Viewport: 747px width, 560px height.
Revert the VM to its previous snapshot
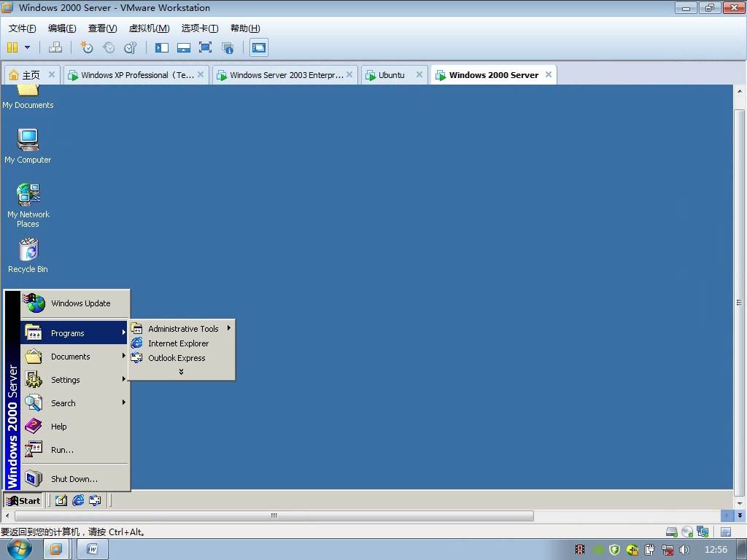point(109,47)
